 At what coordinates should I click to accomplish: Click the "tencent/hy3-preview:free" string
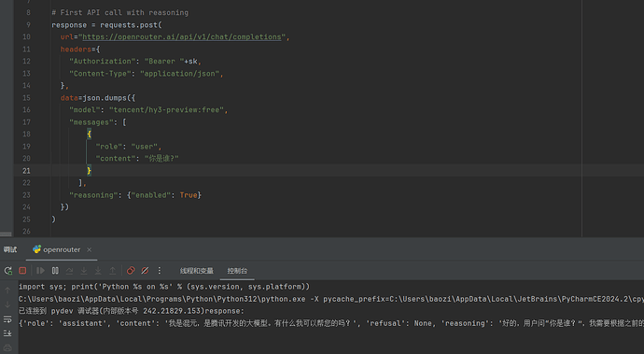coord(166,110)
